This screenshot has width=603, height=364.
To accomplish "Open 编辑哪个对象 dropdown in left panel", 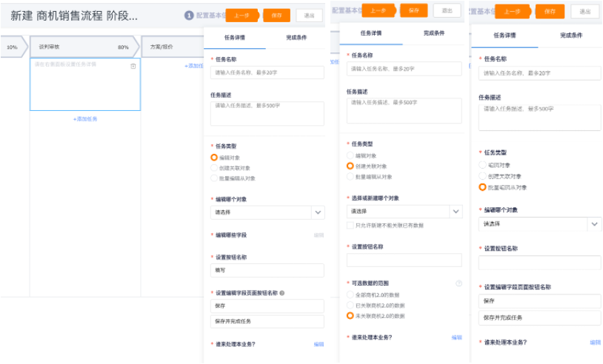I will coord(267,212).
